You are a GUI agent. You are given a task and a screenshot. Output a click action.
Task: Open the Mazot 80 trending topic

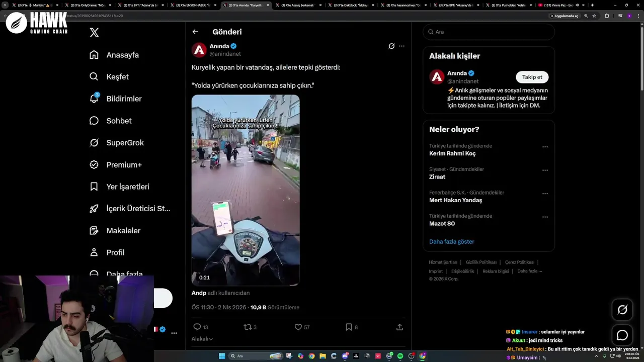pos(442,223)
